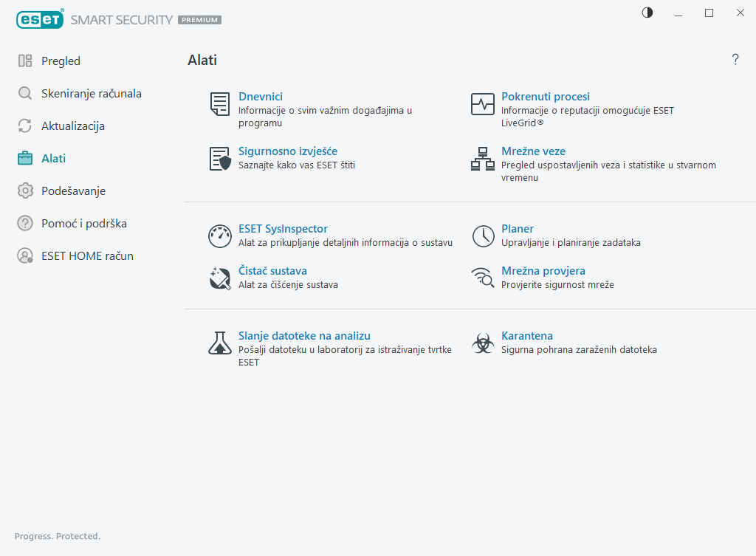
Task: Click the Mrežna provjera Wi-Fi search icon
Action: tap(483, 278)
